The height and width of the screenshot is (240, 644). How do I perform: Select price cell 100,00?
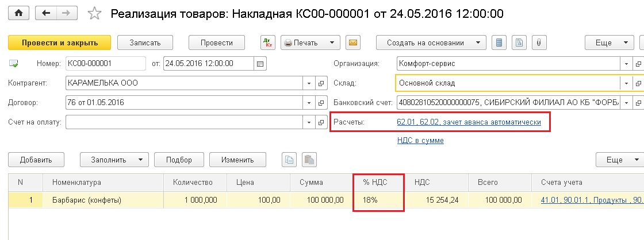coord(258,200)
